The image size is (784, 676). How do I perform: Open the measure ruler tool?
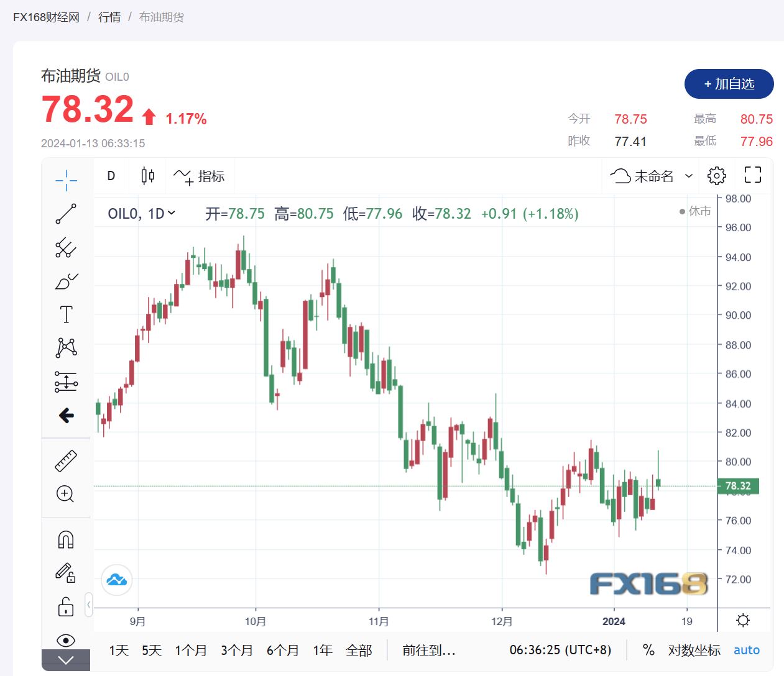pos(66,460)
